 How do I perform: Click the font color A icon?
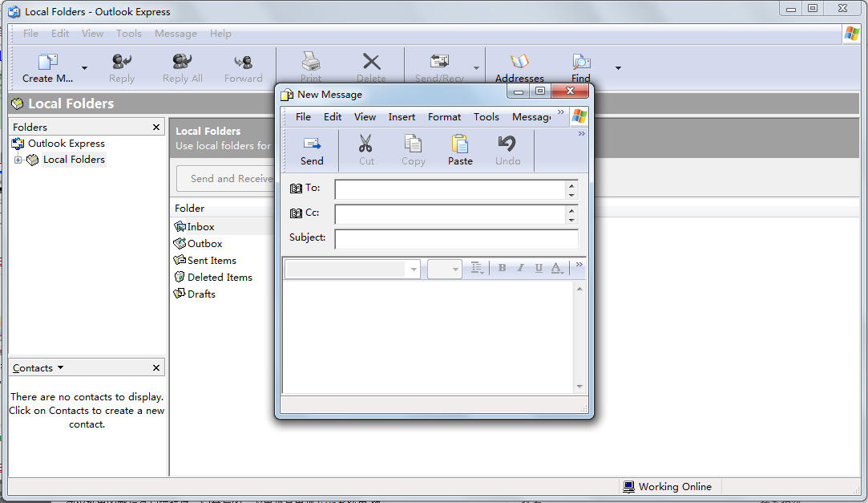(x=556, y=268)
